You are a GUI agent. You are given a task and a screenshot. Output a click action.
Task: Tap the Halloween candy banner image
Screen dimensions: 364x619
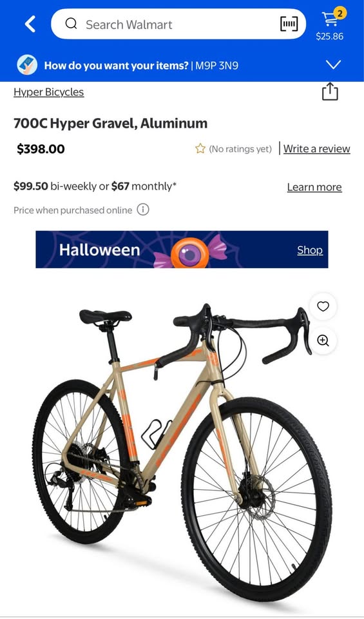point(182,250)
